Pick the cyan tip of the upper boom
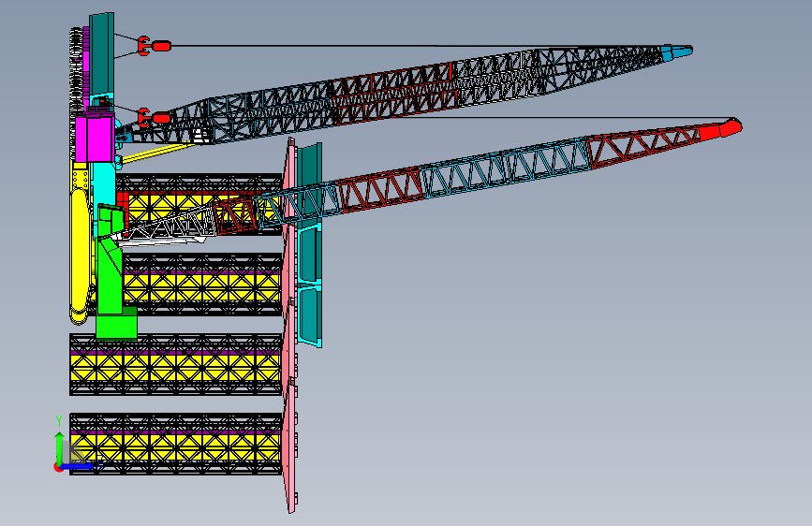 click(x=676, y=51)
